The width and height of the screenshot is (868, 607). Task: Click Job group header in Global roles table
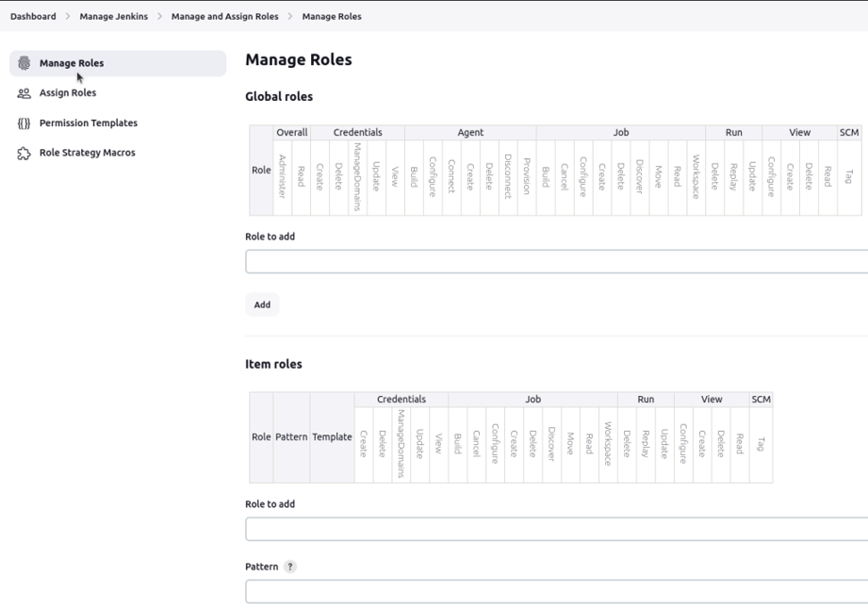tap(621, 132)
